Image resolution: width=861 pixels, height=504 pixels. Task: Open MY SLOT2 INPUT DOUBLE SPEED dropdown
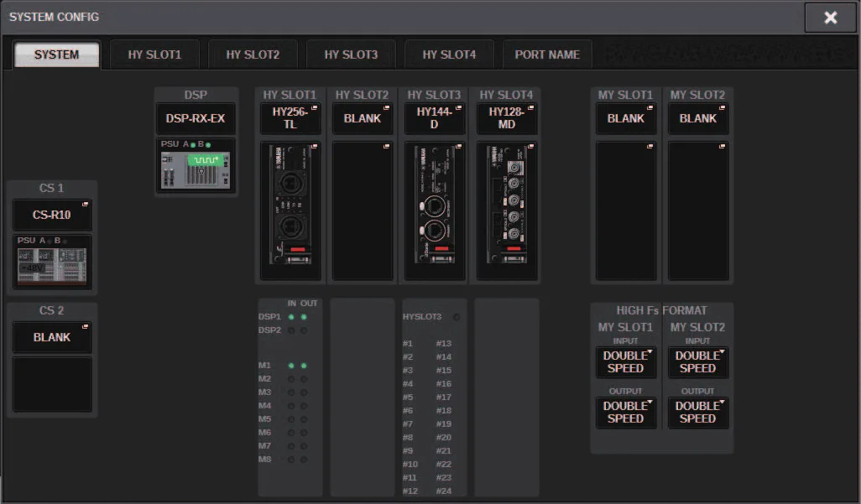pos(698,361)
